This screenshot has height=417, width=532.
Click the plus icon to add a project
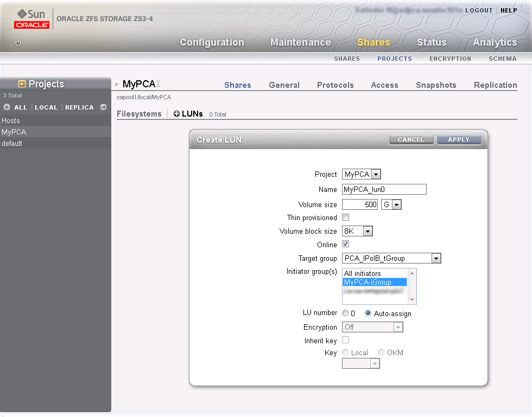(7, 107)
